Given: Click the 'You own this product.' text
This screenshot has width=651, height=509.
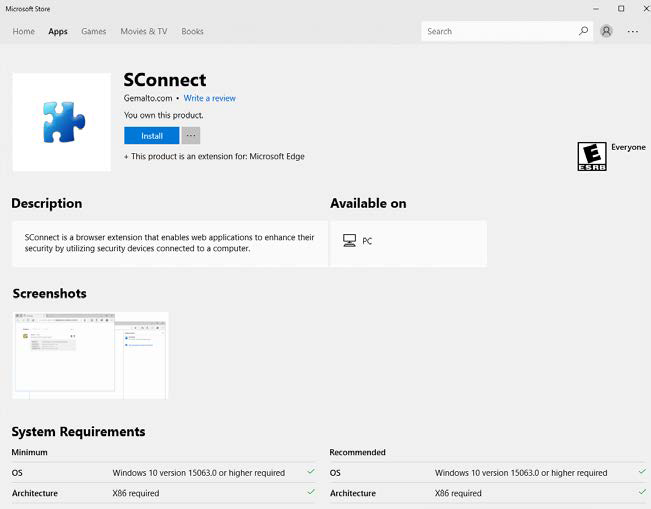Looking at the screenshot, I should pyautogui.click(x=164, y=115).
